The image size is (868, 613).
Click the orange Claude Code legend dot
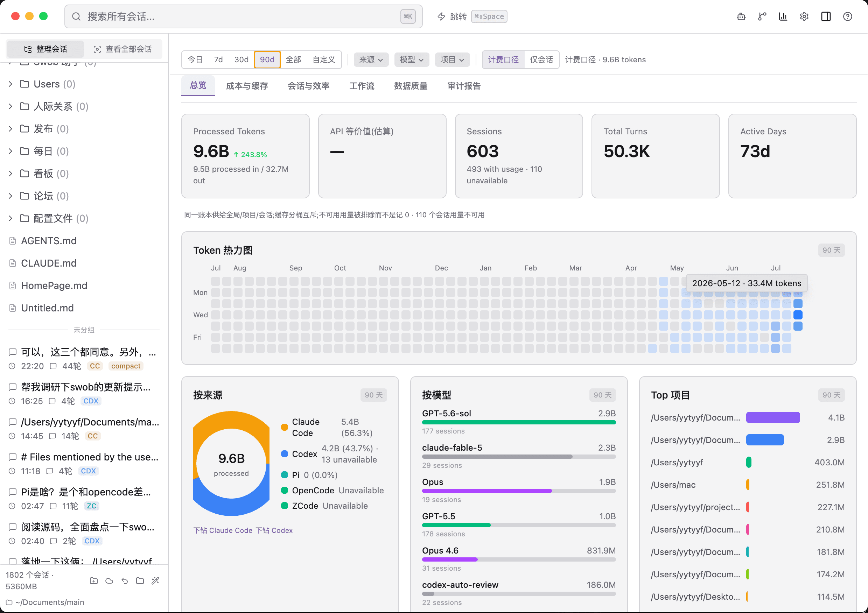[285, 428]
